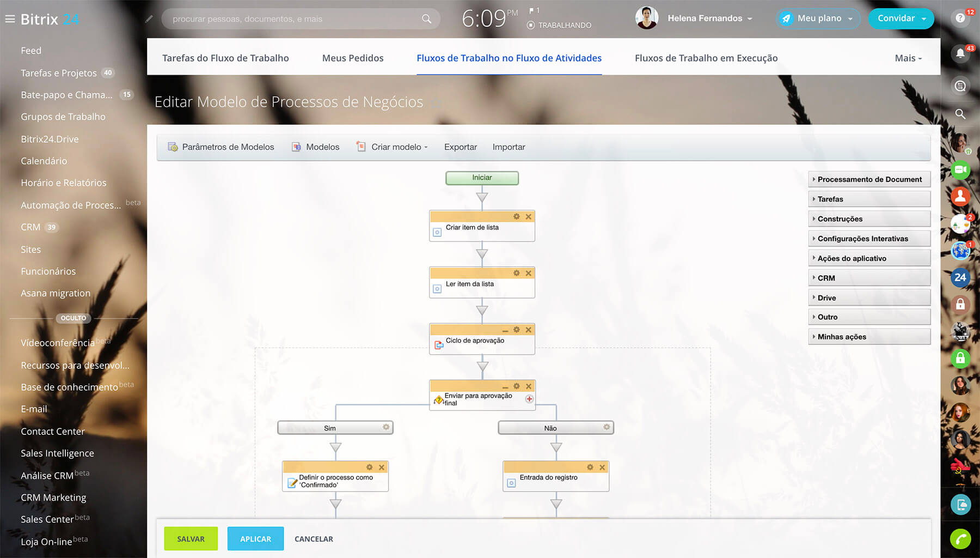The image size is (980, 558).
Task: Click the green 'Salvar' button
Action: 191,538
